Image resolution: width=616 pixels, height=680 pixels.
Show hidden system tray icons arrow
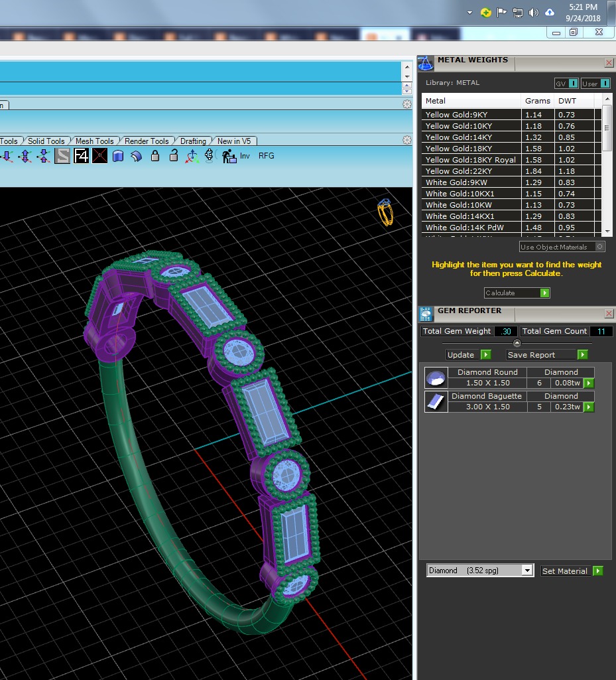469,13
